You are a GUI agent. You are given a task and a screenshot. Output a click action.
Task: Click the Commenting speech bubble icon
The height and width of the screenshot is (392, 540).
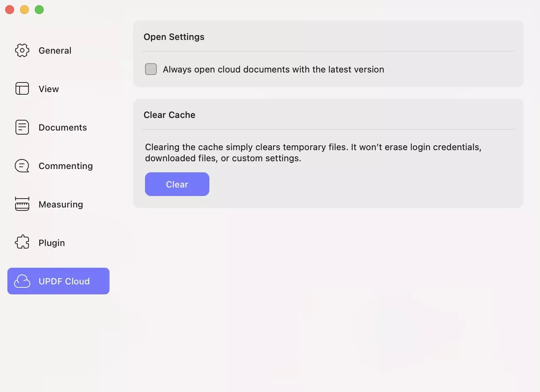pyautogui.click(x=22, y=166)
